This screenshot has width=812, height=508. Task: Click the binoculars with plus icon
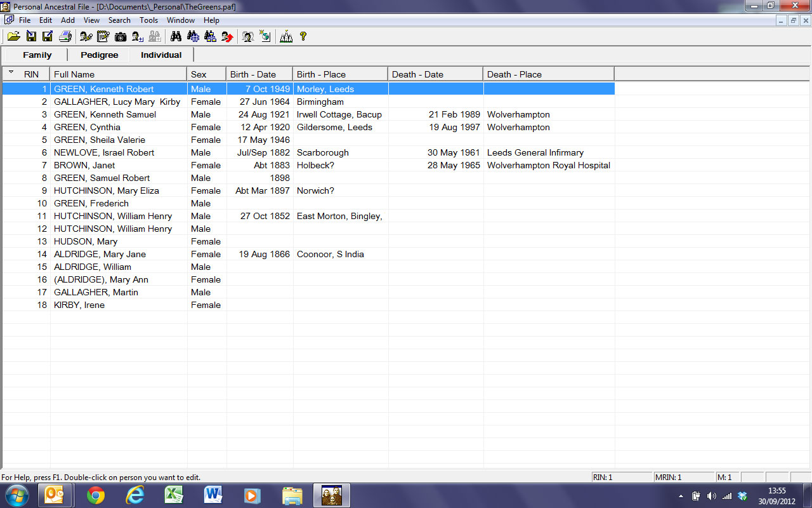(193, 37)
